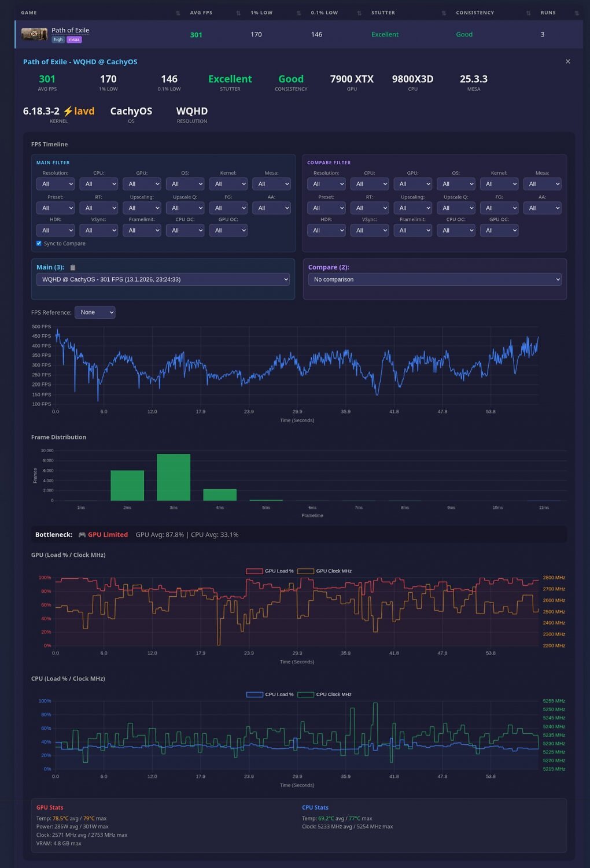Image resolution: width=590 pixels, height=868 pixels.
Task: Toggle GPU Clock MHz legend series
Action: (325, 571)
